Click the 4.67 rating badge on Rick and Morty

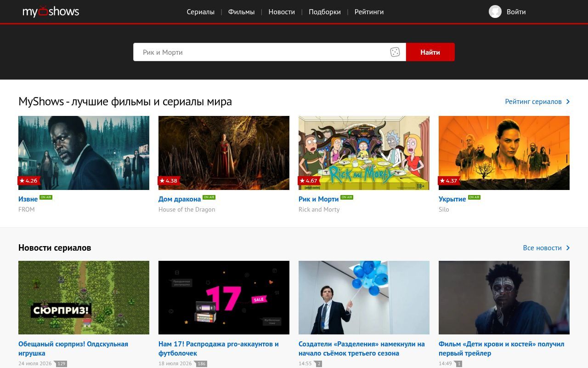[x=309, y=181]
